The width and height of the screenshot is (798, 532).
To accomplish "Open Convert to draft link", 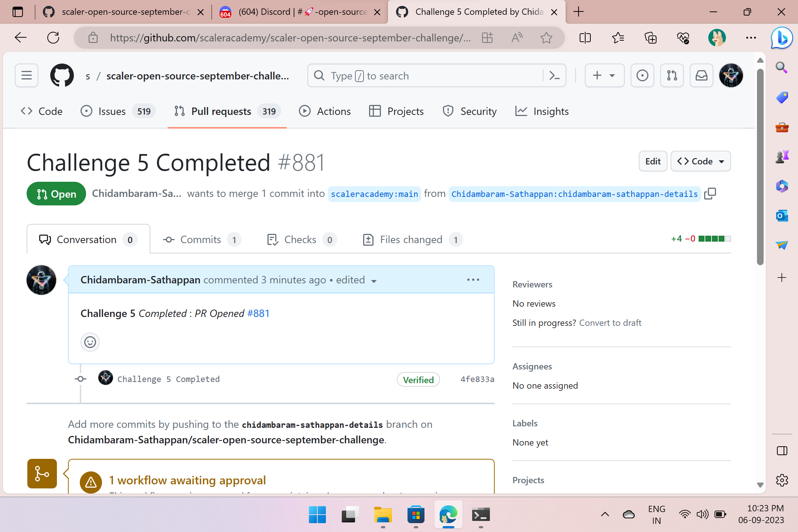I will [x=610, y=323].
